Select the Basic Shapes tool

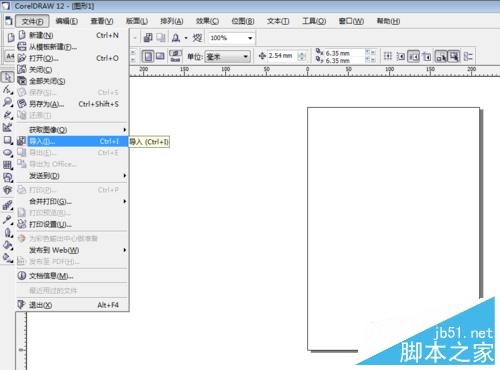click(8, 178)
